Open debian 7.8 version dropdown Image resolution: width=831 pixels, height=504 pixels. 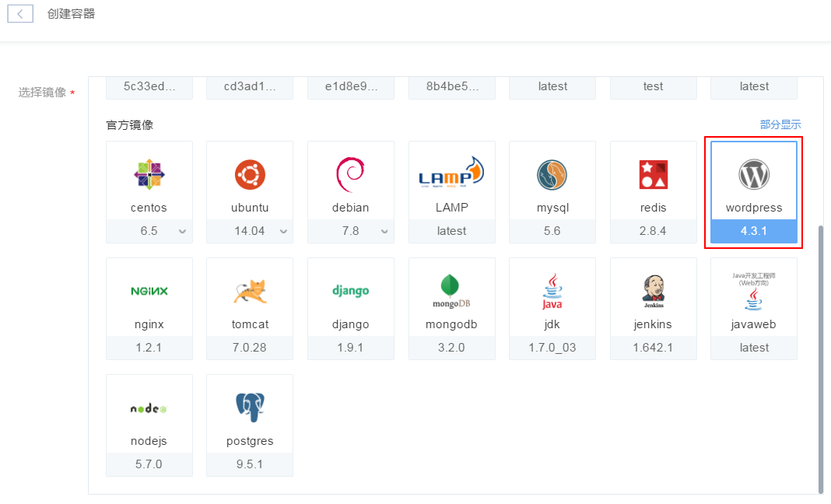[x=384, y=231]
